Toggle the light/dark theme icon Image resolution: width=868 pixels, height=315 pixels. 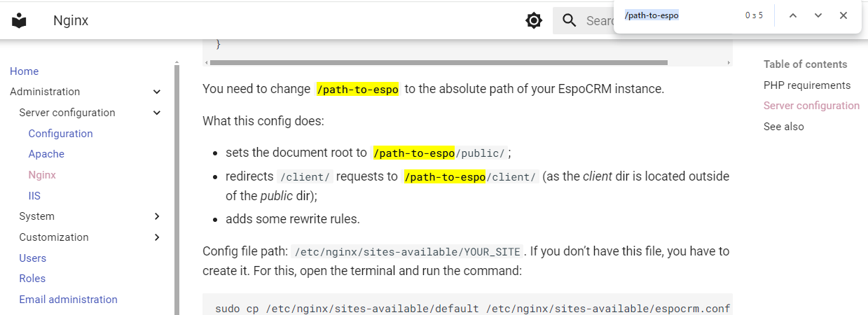534,20
